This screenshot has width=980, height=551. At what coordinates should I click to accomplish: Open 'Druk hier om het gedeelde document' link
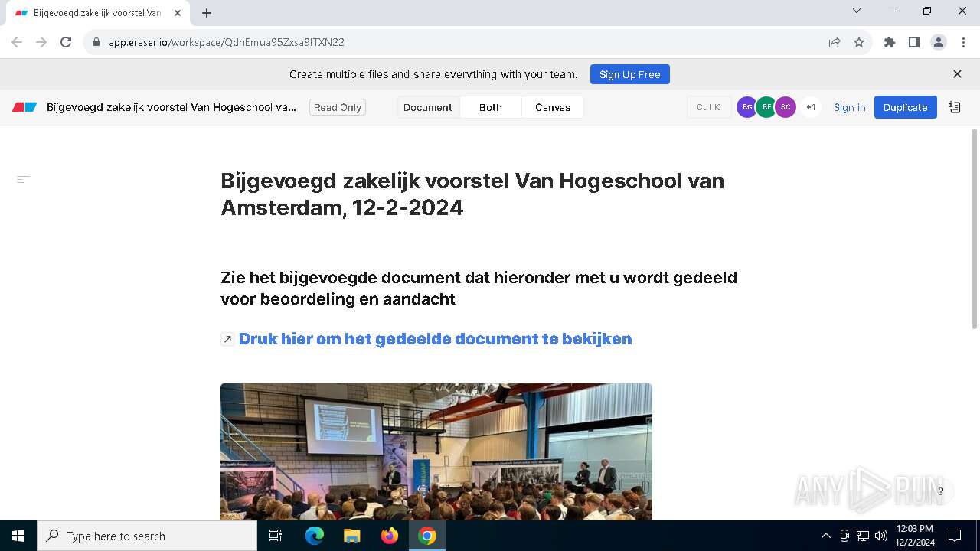(x=435, y=339)
